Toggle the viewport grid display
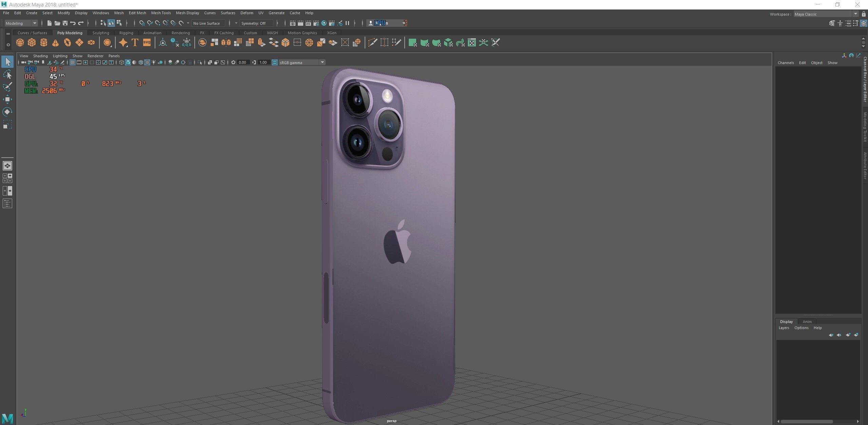The height and width of the screenshot is (425, 868). tap(73, 62)
